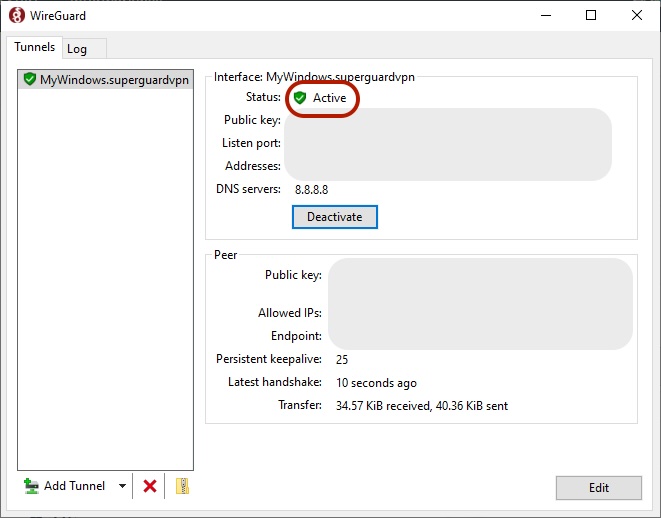Minimize the WireGuard window
Screen dimensions: 661x518
pyautogui.click(x=546, y=16)
